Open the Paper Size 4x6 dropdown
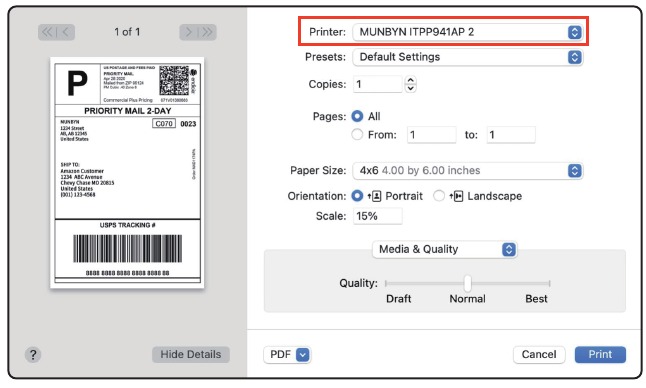This screenshot has width=646, height=388. click(x=467, y=171)
